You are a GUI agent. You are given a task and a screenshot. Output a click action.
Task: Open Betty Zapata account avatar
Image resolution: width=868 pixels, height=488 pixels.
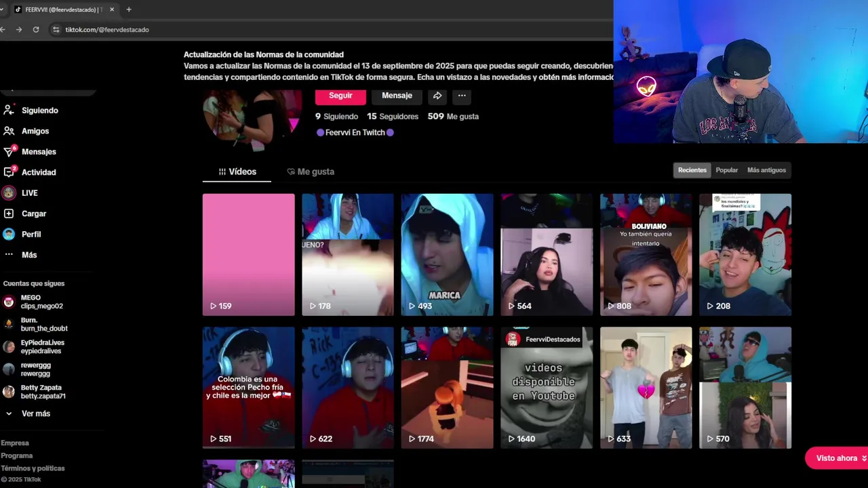pyautogui.click(x=9, y=392)
